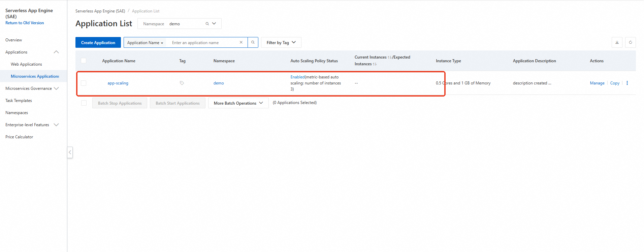This screenshot has width=644, height=252.
Task: Click Batch Start Applications button
Action: [178, 103]
